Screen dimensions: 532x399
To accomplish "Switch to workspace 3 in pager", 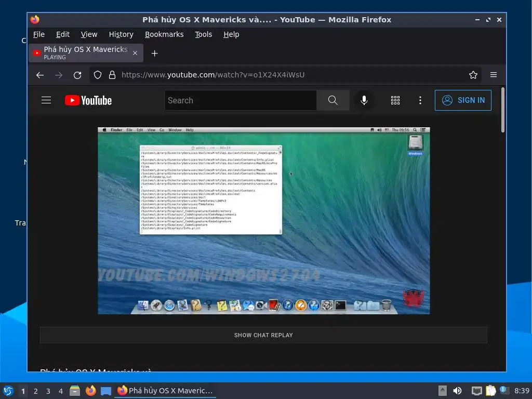I will coord(48,391).
